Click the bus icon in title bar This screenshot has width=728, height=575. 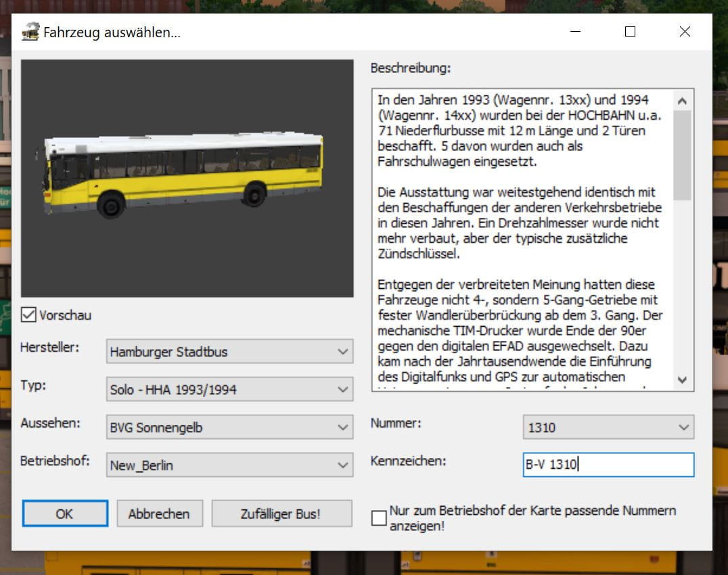[x=30, y=32]
